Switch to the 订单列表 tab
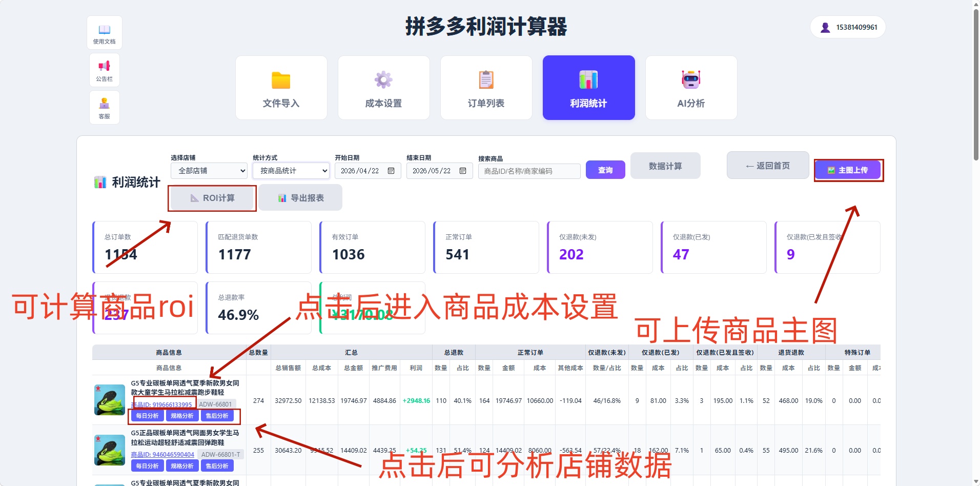 486,88
